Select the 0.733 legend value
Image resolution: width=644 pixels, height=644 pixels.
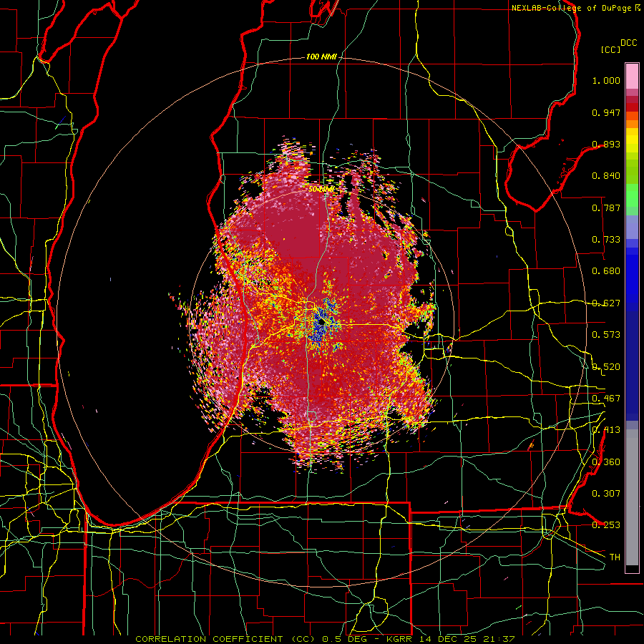click(x=606, y=240)
